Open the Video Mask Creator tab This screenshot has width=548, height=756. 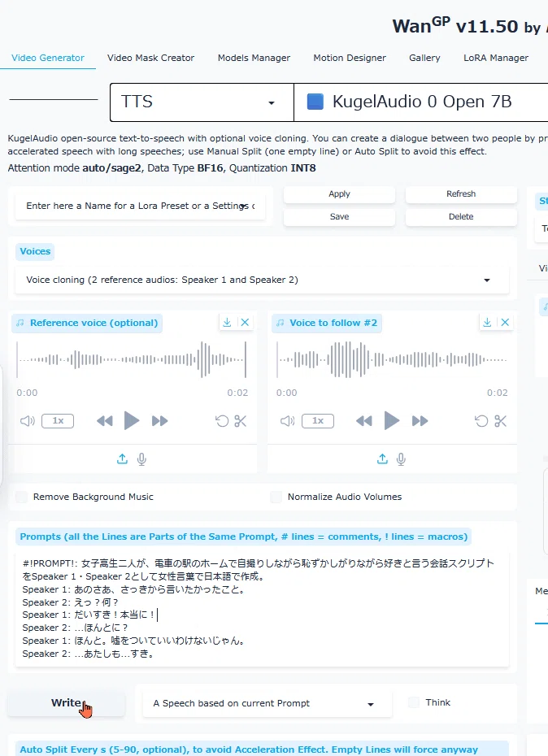click(150, 58)
